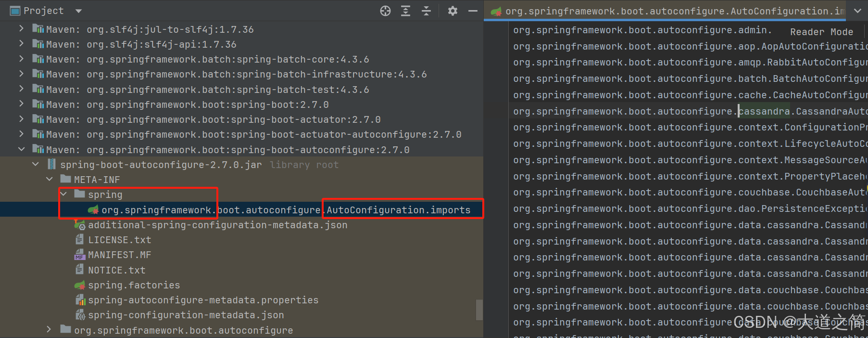
Task: Click the spring.factories leaf icon
Action: [80, 285]
